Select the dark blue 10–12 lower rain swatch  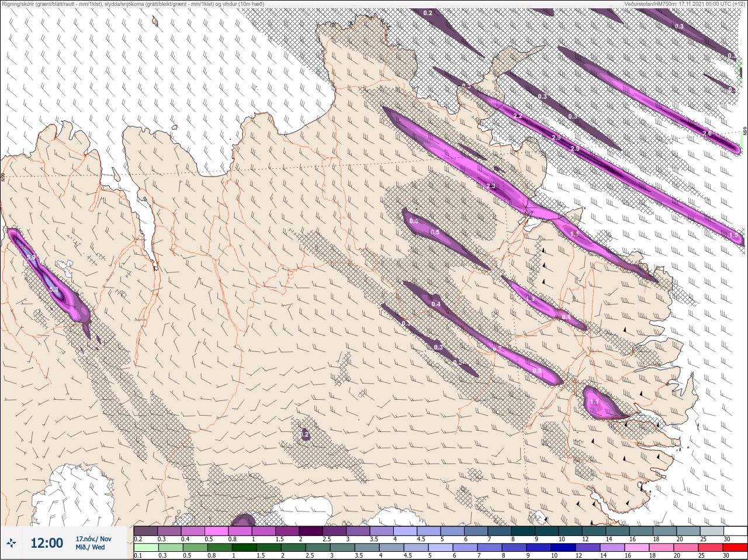click(563, 548)
